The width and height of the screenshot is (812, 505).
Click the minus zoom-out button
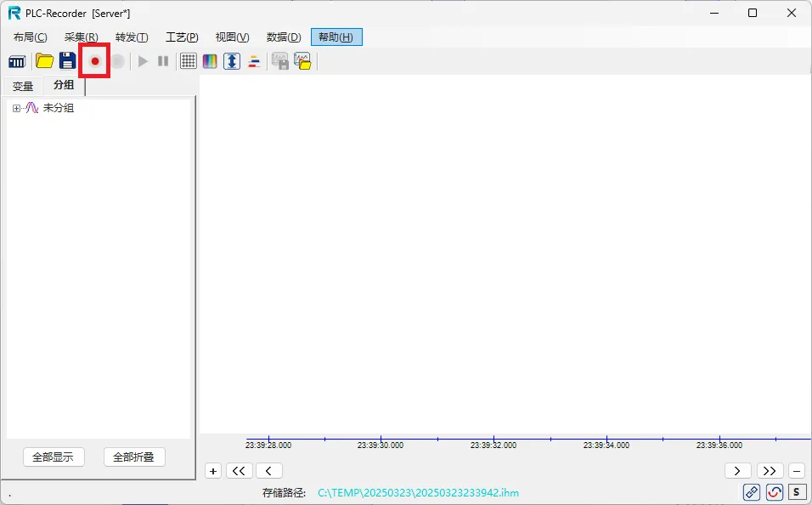click(797, 471)
